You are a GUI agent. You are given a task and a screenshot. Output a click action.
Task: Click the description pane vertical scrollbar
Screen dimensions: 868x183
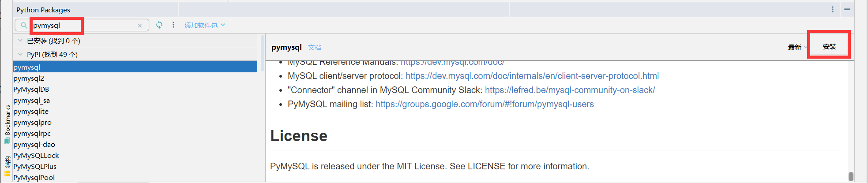coord(851,176)
